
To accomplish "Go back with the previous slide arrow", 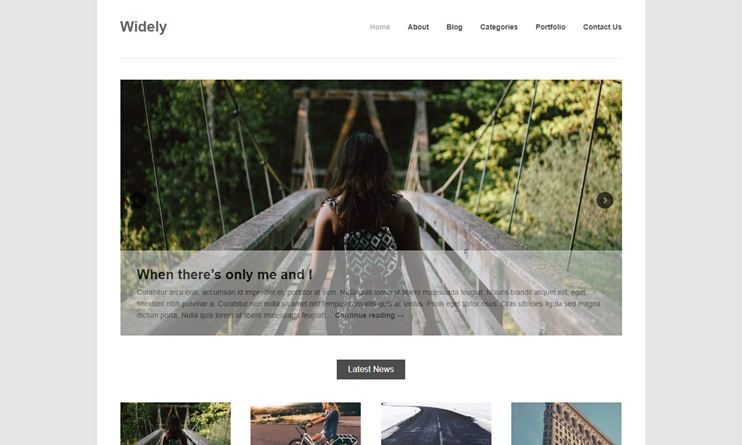I will coord(138,200).
